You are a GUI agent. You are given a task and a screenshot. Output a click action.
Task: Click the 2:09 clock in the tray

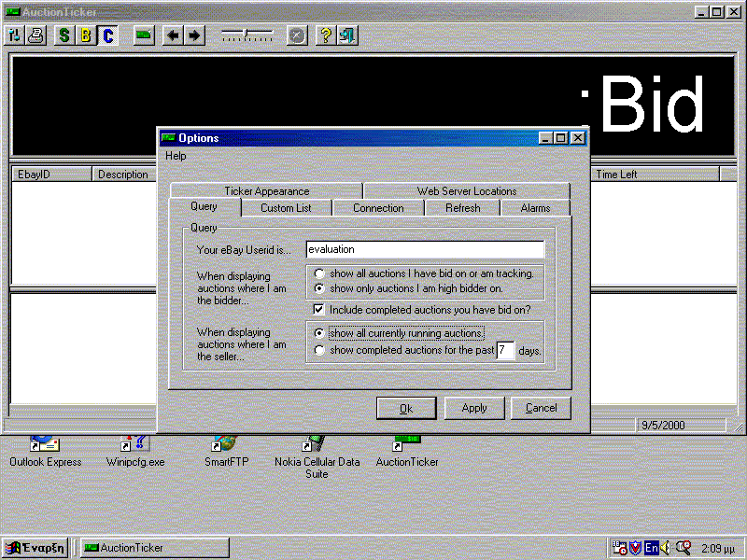718,548
